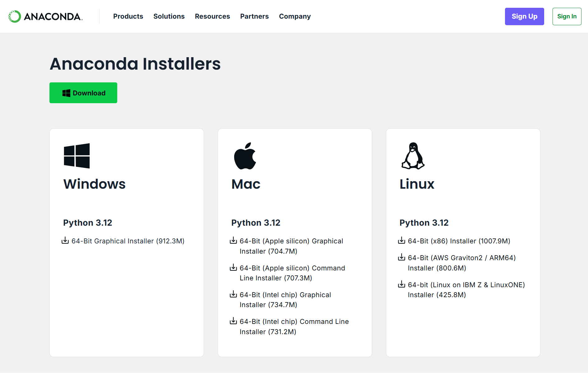The width and height of the screenshot is (588, 373).
Task: Click the Windows card heading text
Action: tap(95, 184)
